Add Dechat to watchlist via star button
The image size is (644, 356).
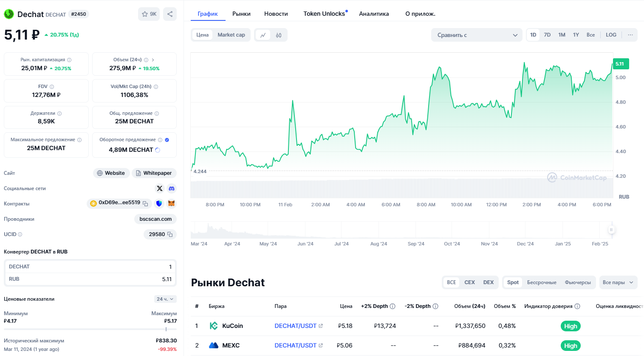[149, 14]
